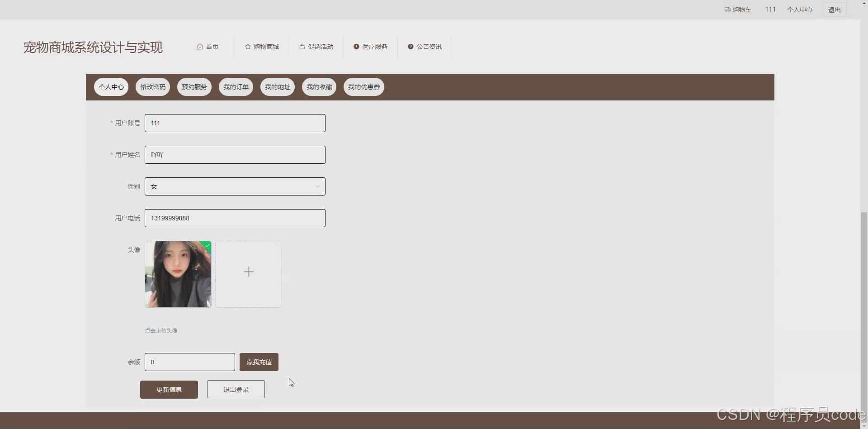Open 购物商城 navigation menu item
Viewport: 868px width, 429px height.
point(262,47)
